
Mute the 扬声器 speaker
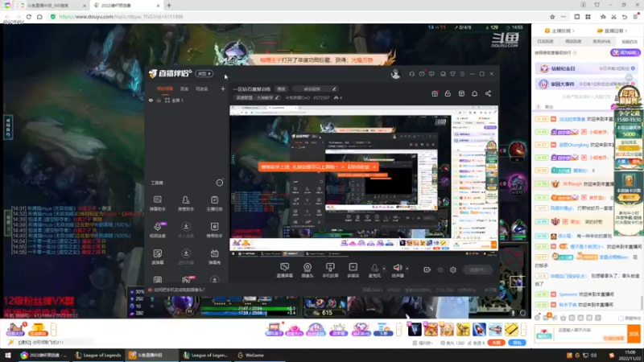tap(397, 270)
